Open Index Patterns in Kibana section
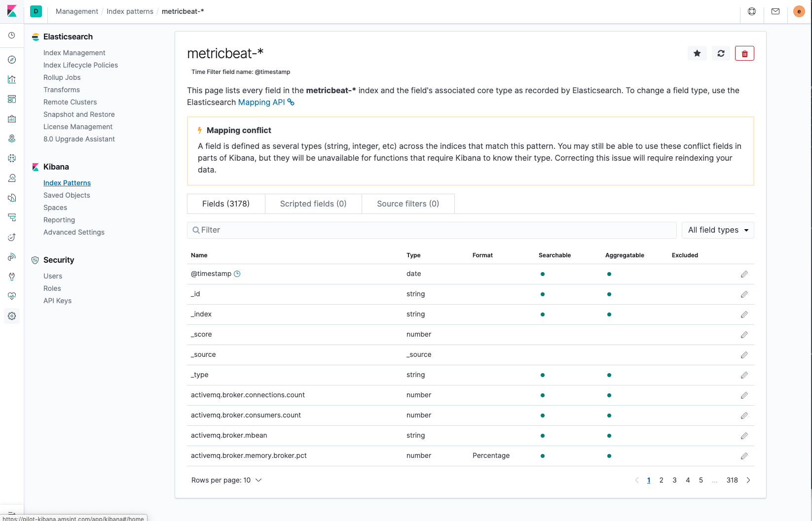The height and width of the screenshot is (521, 812). click(x=67, y=183)
